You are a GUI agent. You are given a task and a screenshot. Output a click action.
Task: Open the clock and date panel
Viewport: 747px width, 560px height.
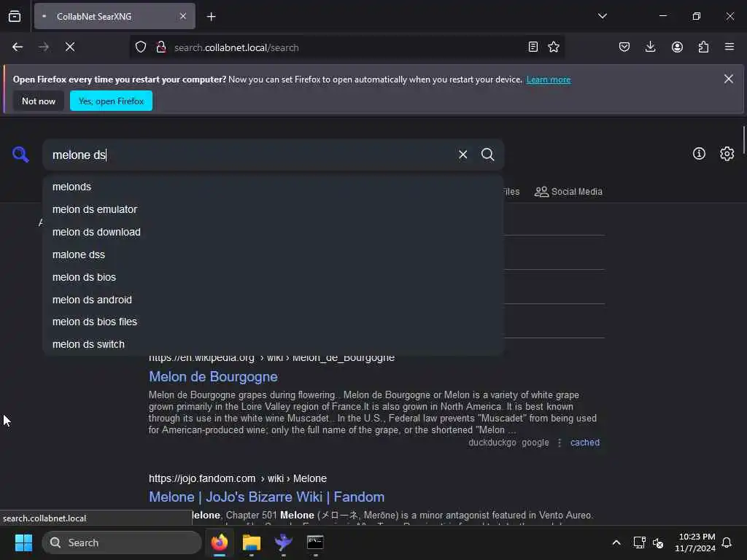[695, 542]
